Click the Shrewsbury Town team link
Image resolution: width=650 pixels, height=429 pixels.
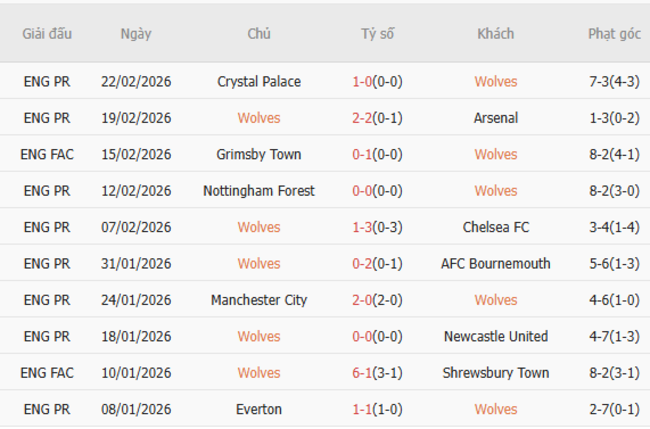click(496, 373)
